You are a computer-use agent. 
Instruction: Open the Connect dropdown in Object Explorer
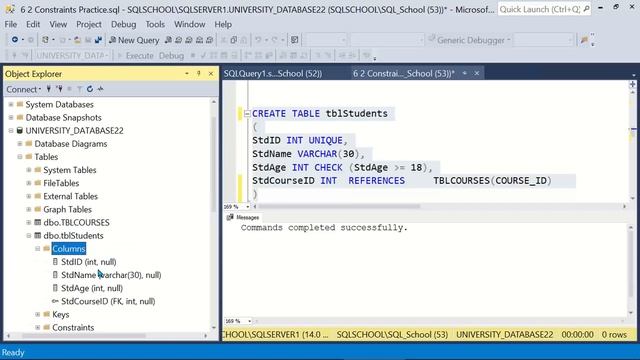[x=24, y=89]
